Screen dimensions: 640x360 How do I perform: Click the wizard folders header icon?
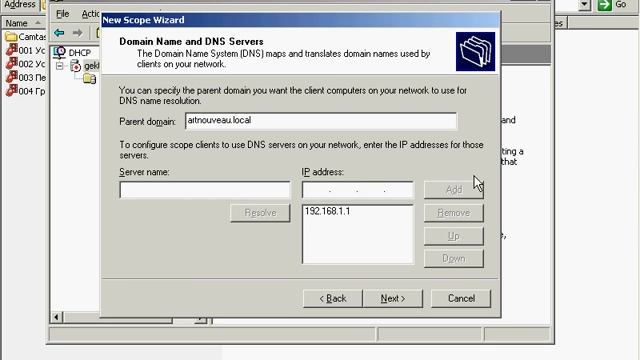tap(475, 51)
